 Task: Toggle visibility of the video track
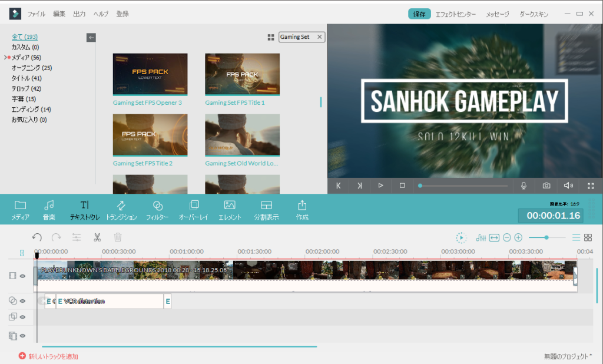[23, 276]
